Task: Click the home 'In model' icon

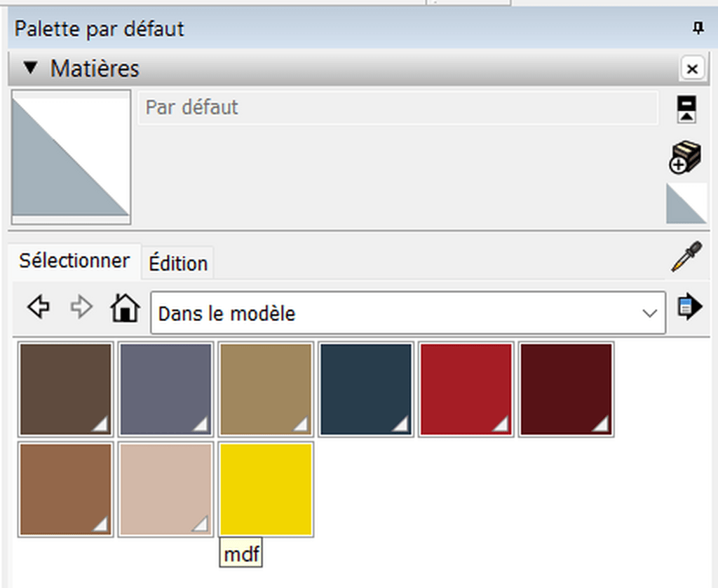Action: coord(126,308)
